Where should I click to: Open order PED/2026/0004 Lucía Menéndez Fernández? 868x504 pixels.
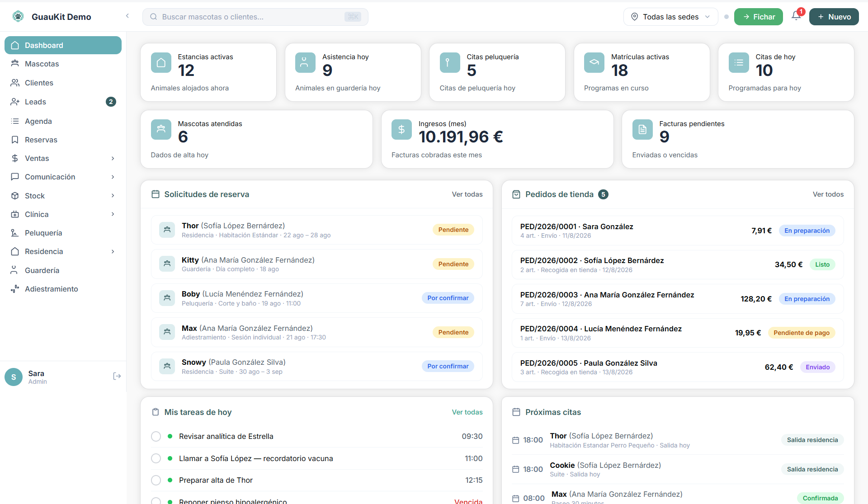pyautogui.click(x=677, y=333)
